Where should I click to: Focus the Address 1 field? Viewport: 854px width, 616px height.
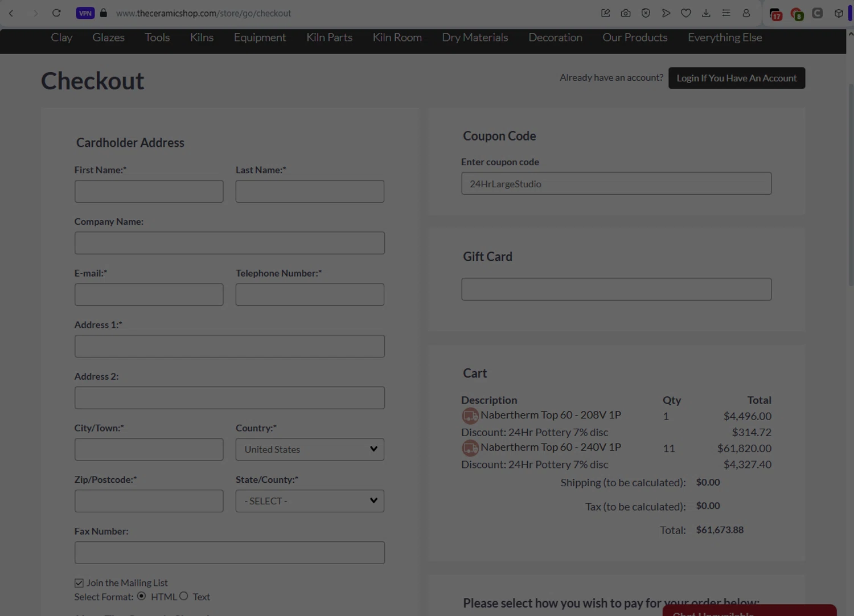pos(229,346)
